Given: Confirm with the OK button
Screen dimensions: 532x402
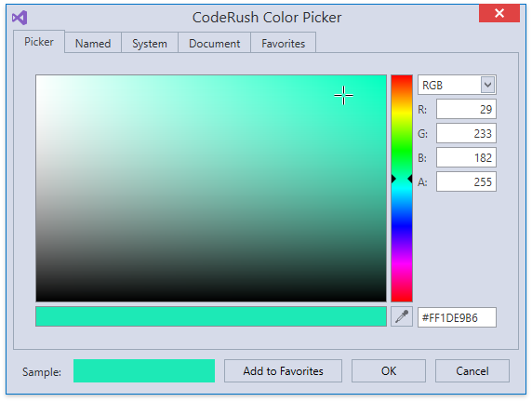Looking at the screenshot, I should (389, 371).
